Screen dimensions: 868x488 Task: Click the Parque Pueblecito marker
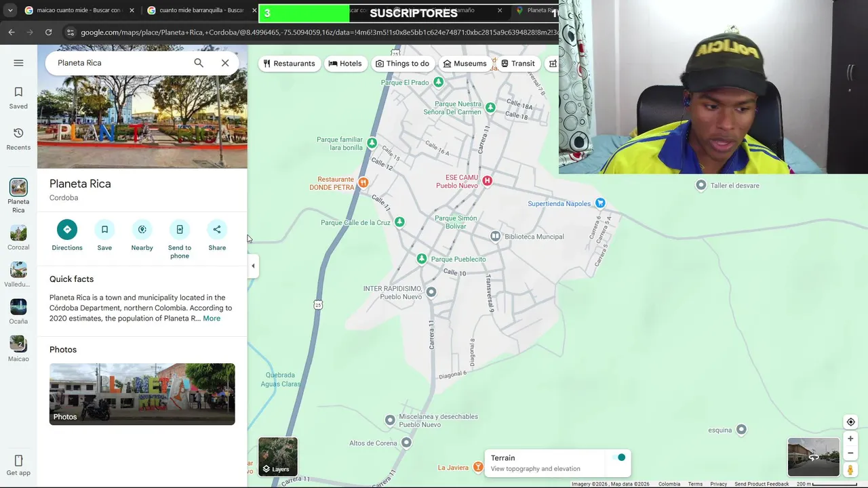[422, 259]
